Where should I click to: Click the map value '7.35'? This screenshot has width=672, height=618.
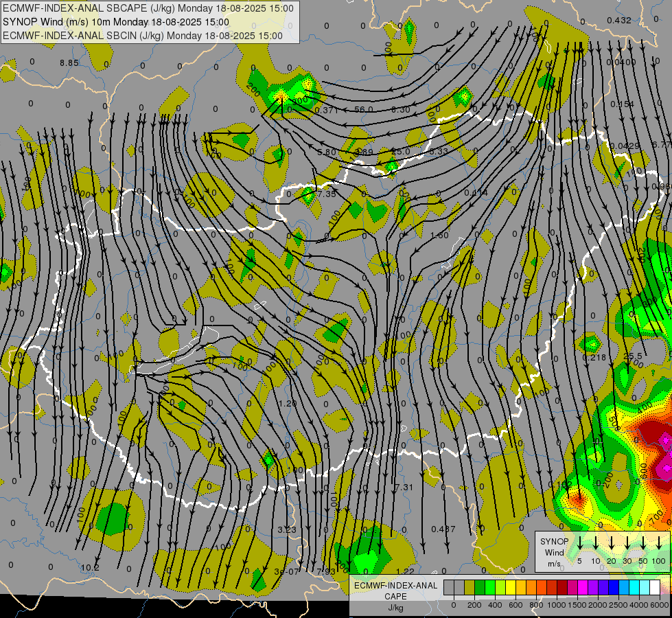click(326, 194)
